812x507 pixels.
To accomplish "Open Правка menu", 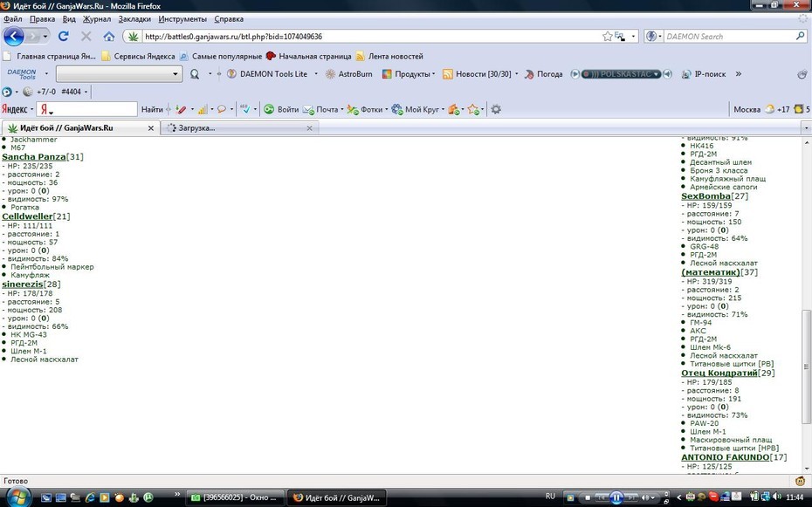I will 43,19.
